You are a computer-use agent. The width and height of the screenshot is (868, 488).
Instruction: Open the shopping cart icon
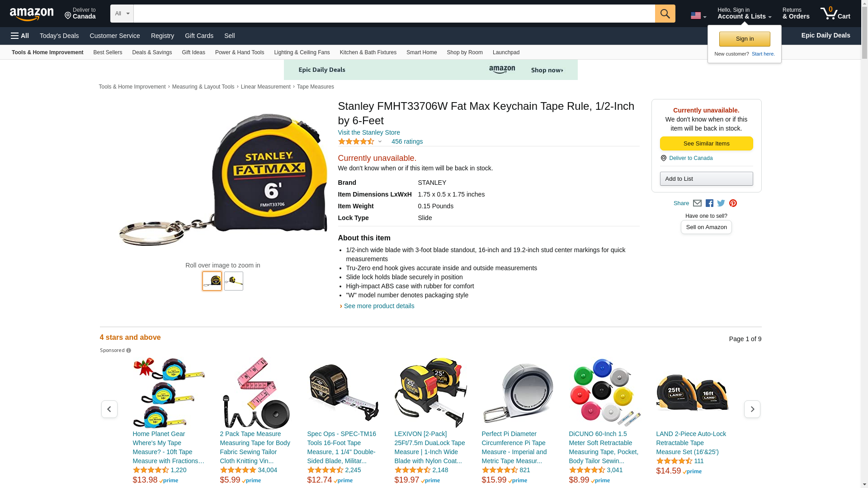pos(835,14)
